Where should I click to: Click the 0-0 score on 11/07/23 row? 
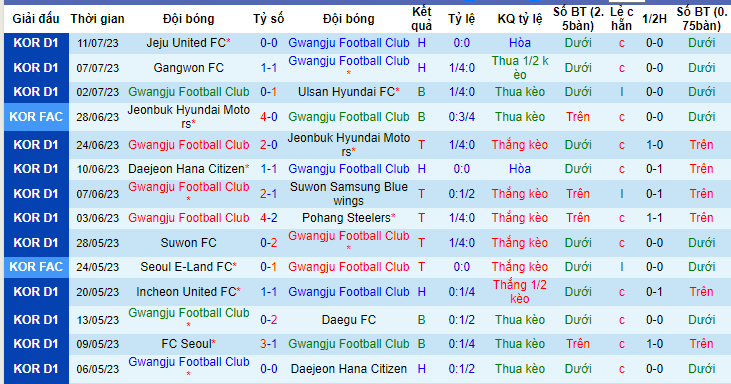pyautogui.click(x=269, y=43)
